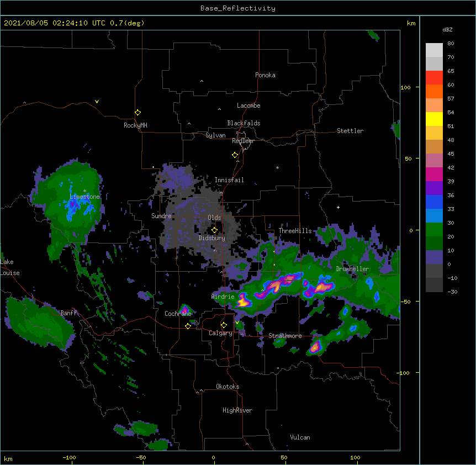Click the RedDeer city label

pos(243,141)
